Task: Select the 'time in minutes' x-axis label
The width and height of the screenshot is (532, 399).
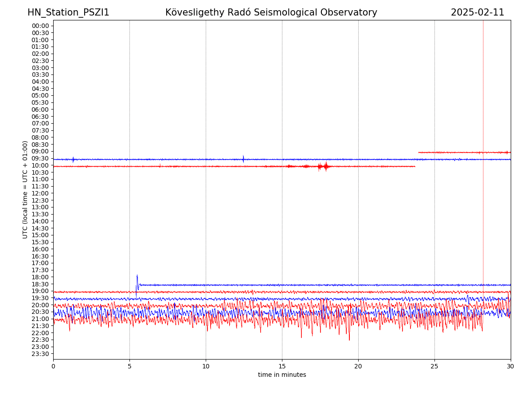Action: point(282,375)
